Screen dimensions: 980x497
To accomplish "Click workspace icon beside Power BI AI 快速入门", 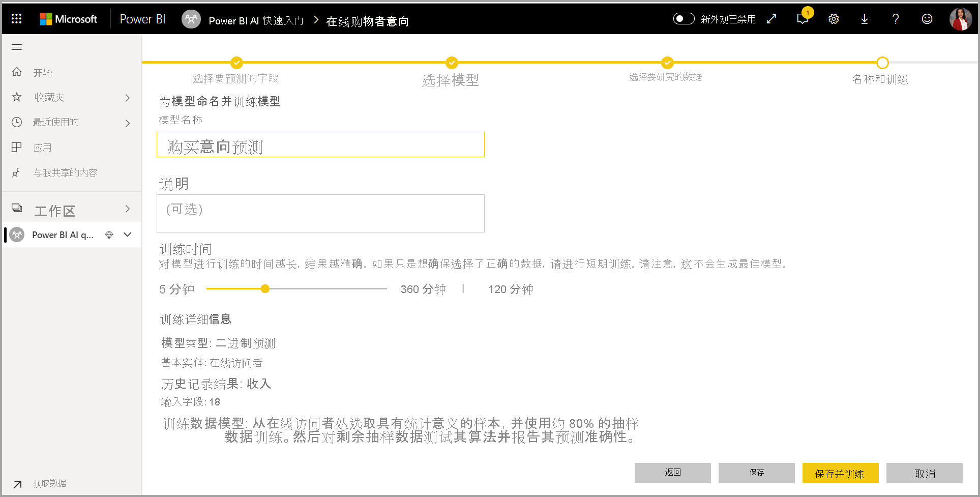I will click(191, 19).
